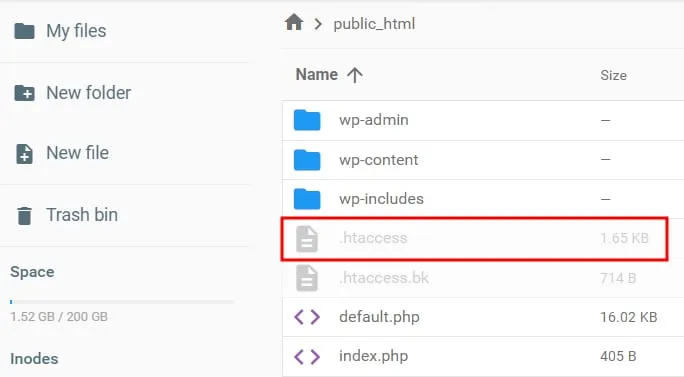Select the .htaccess file name

pyautogui.click(x=373, y=238)
